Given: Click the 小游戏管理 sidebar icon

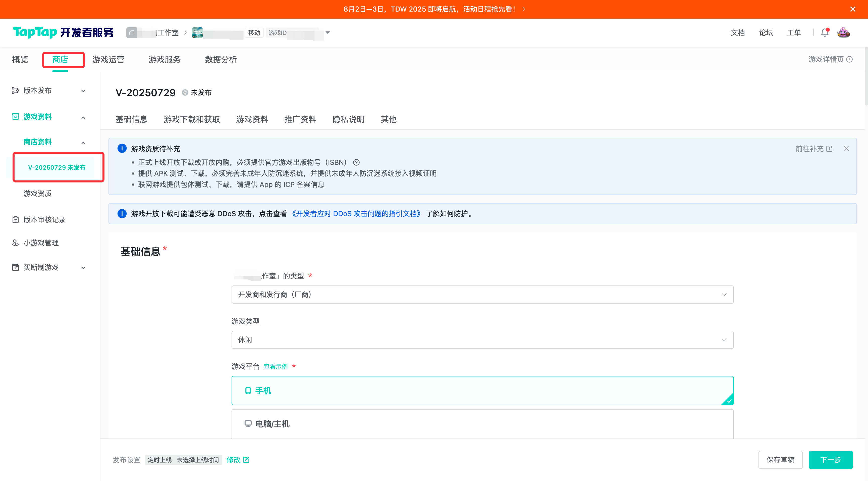Looking at the screenshot, I should coord(16,243).
